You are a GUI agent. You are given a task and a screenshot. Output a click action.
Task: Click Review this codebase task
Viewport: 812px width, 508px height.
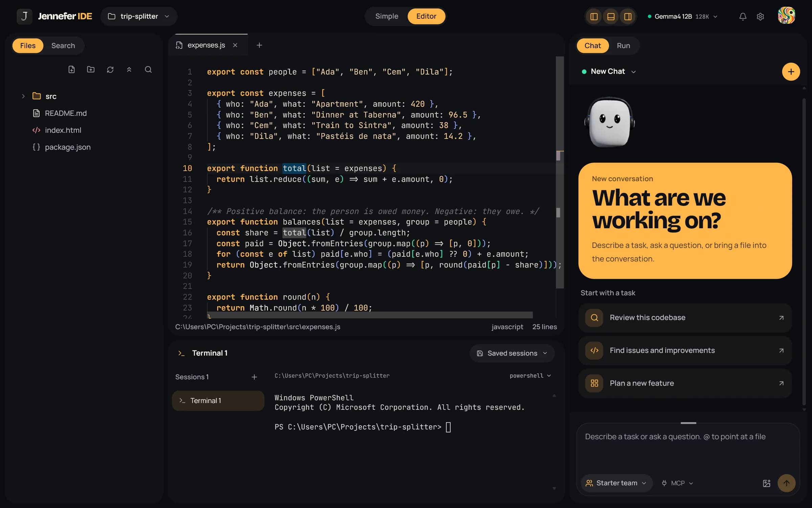(685, 318)
